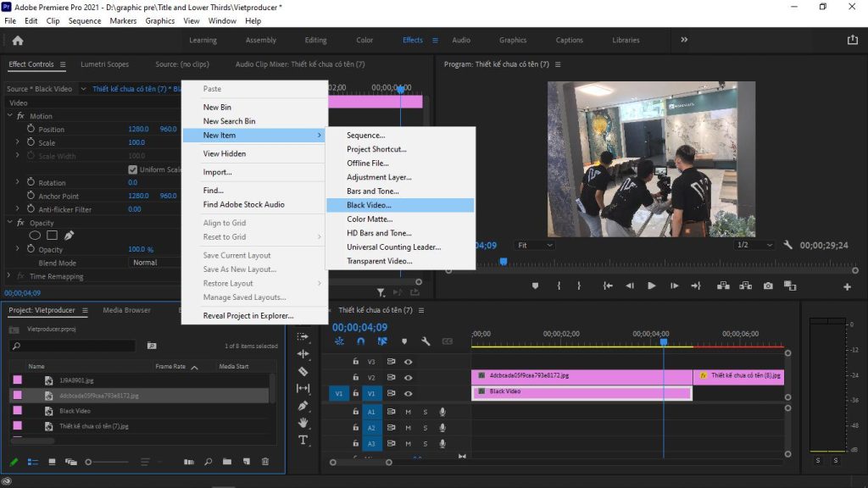Click the Export Frame camera icon
This screenshot has width=868, height=488.
click(768, 286)
